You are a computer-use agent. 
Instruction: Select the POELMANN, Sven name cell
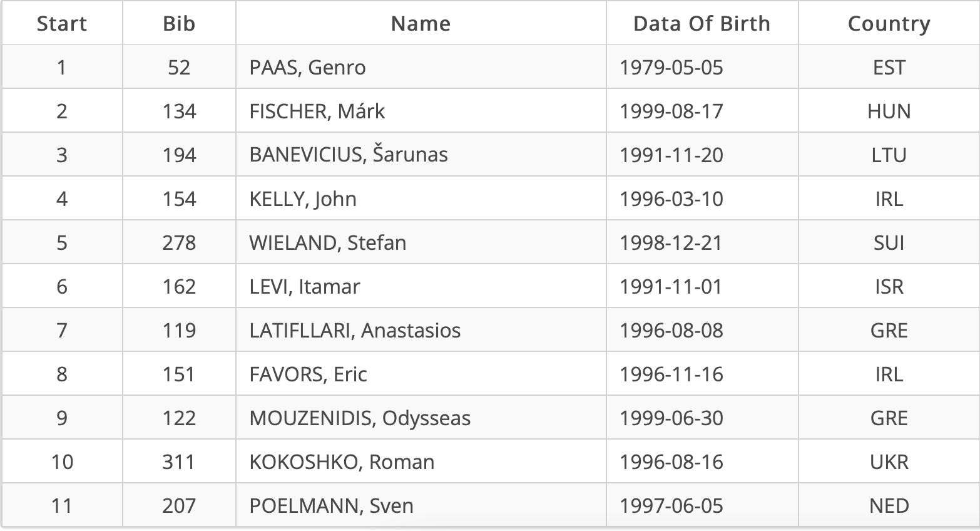pyautogui.click(x=331, y=506)
